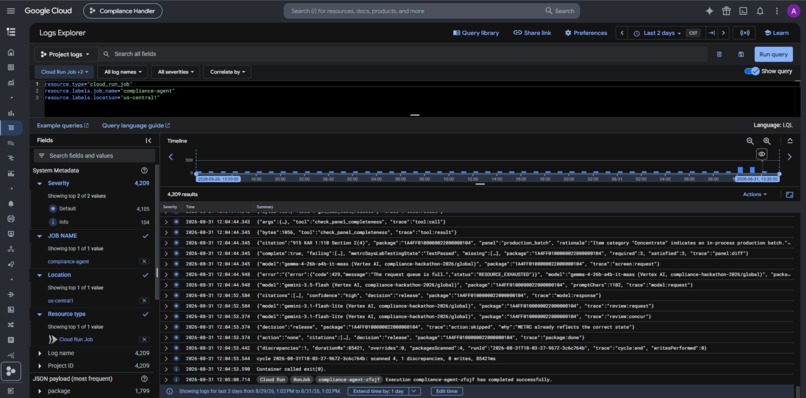The image size is (806, 398).
Task: Click Edit time button
Action: pos(447,391)
